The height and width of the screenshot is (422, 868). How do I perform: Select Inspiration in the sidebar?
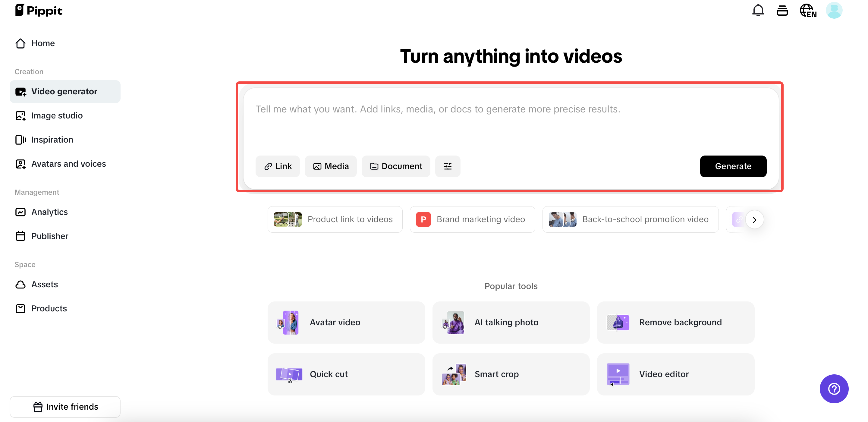[52, 140]
